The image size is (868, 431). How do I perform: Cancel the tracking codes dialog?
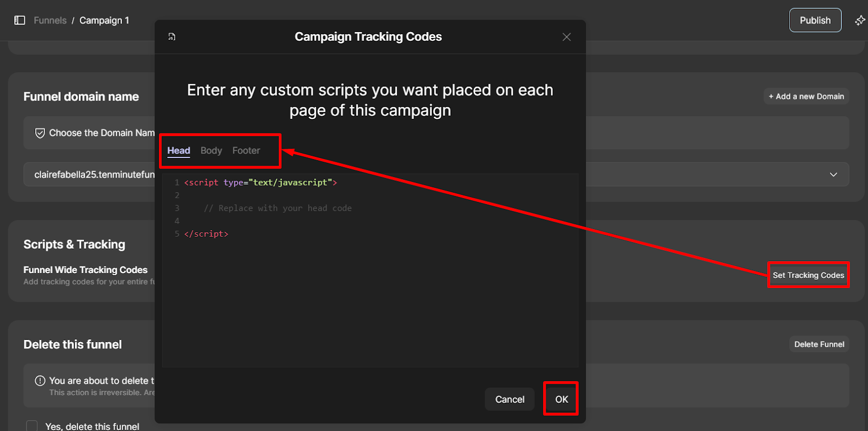point(509,399)
